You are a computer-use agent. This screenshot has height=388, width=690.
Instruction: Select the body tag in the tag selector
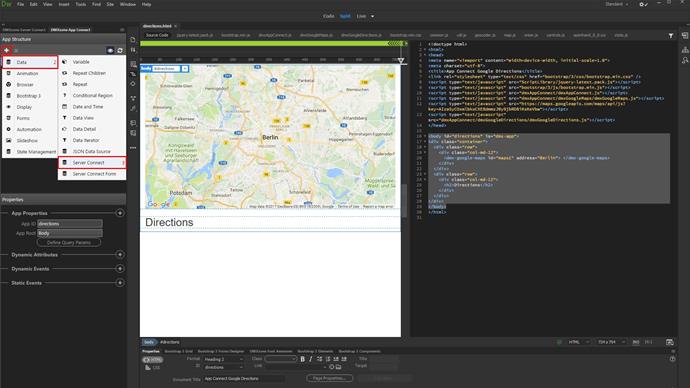click(x=149, y=342)
